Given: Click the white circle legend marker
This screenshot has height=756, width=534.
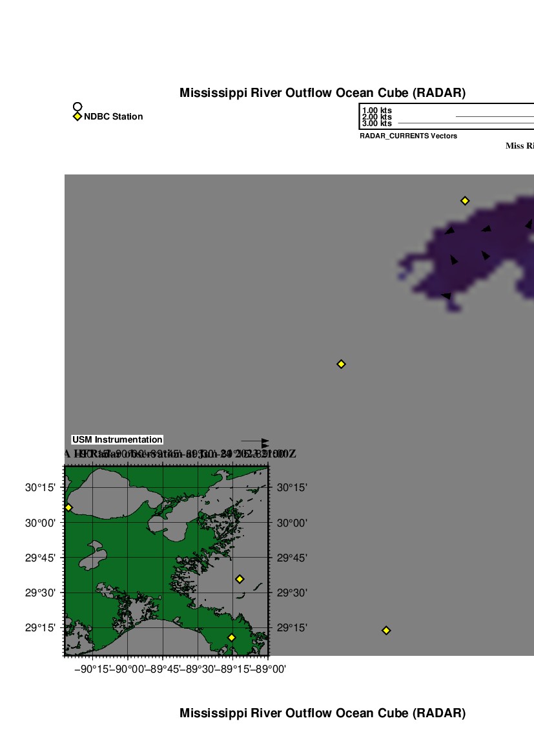Looking at the screenshot, I should click(77, 107).
